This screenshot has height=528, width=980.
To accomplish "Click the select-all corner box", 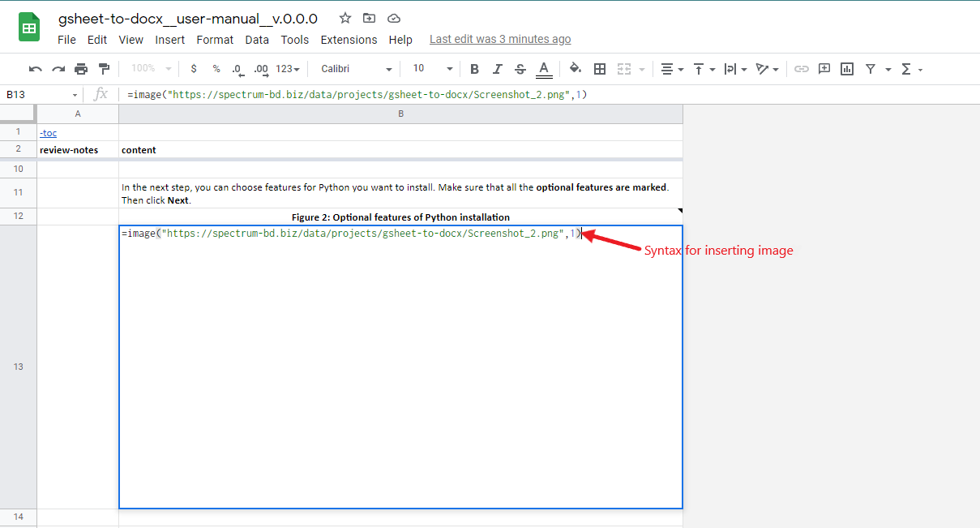I will tap(19, 114).
